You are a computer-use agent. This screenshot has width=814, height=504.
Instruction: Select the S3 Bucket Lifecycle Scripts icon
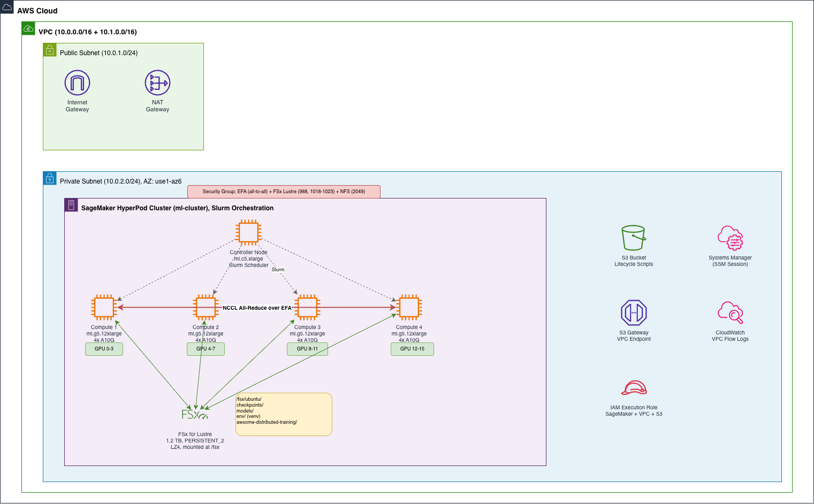coord(634,238)
